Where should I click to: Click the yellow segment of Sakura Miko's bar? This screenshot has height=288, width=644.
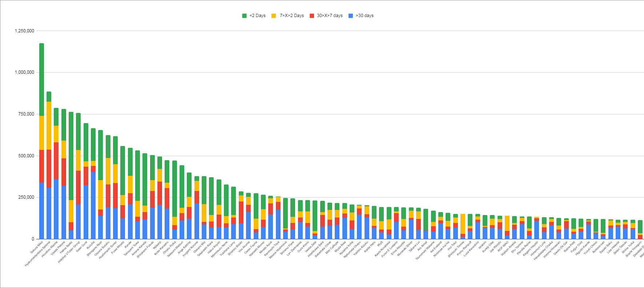tap(42, 133)
